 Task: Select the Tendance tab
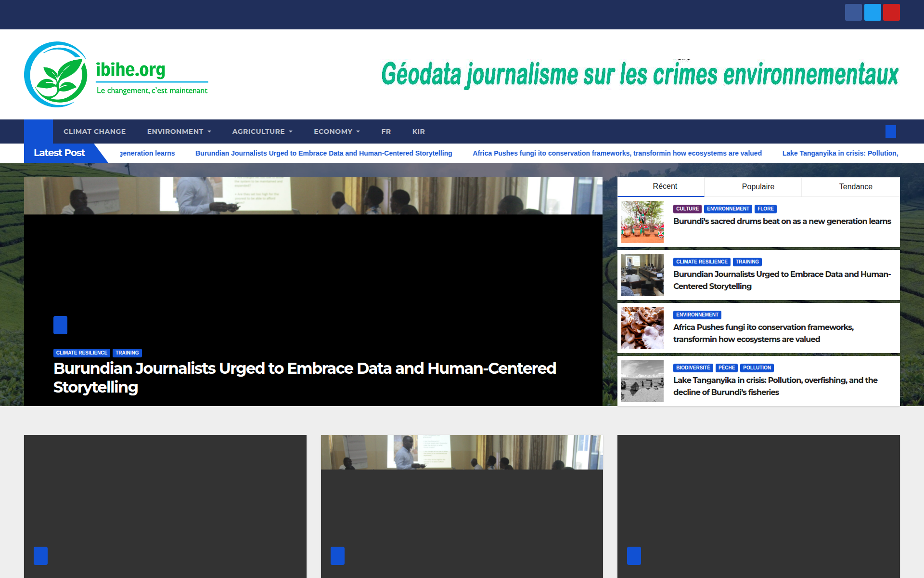851,187
